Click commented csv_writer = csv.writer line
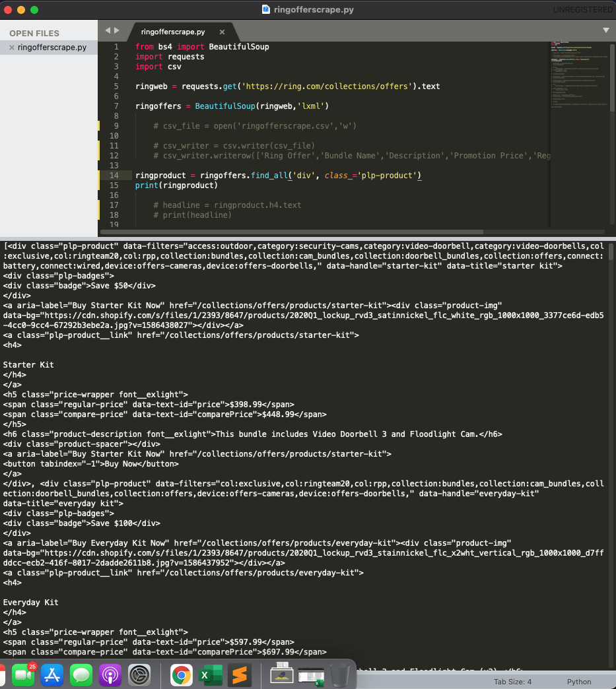The width and height of the screenshot is (616, 689). (x=234, y=145)
